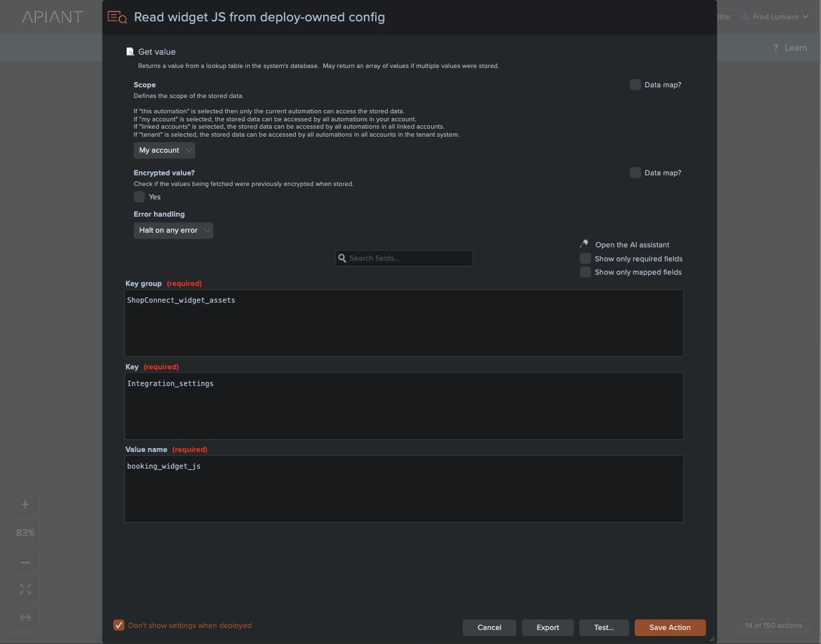
Task: Click the Cancel button
Action: coord(489,627)
